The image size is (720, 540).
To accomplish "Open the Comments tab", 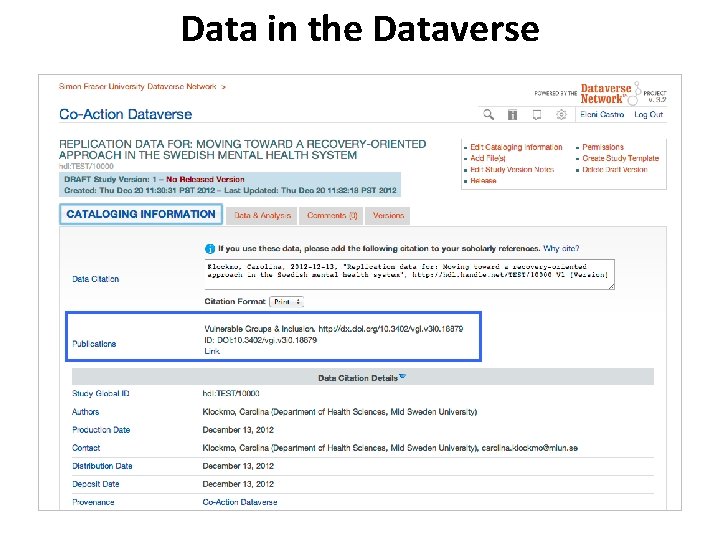I will (332, 215).
